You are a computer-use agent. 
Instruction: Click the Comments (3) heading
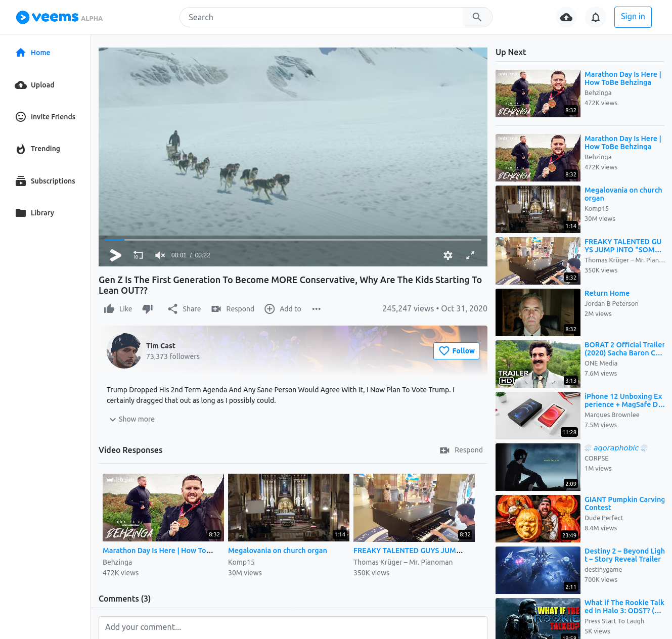pos(125,599)
